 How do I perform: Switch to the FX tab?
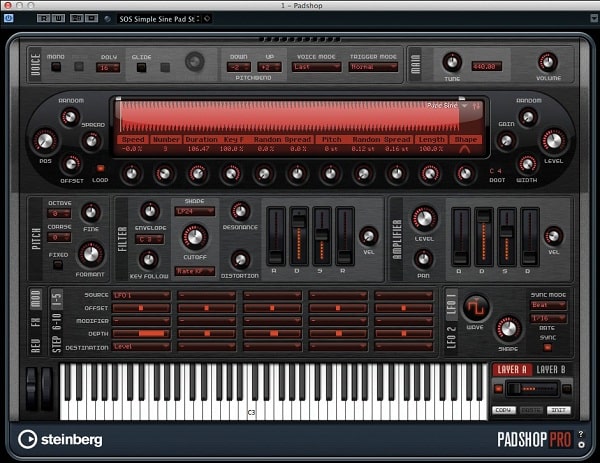click(35, 322)
